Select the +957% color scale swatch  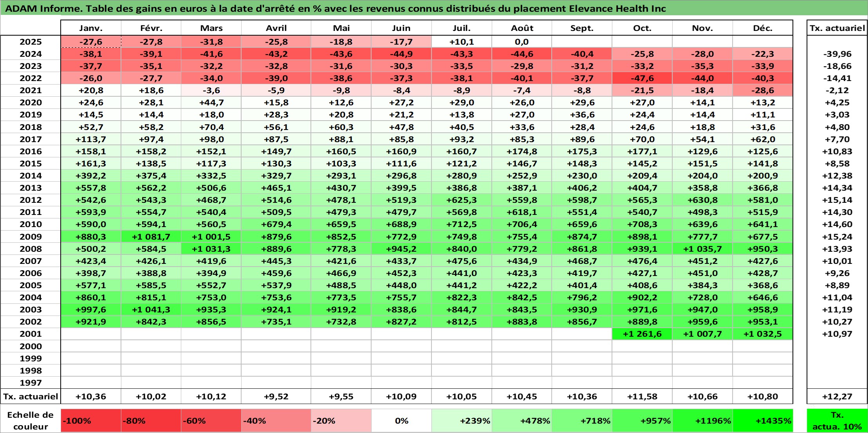click(642, 421)
